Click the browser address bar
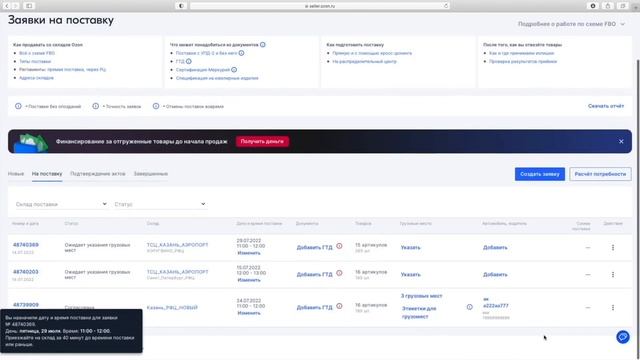The image size is (640, 360). [x=320, y=6]
